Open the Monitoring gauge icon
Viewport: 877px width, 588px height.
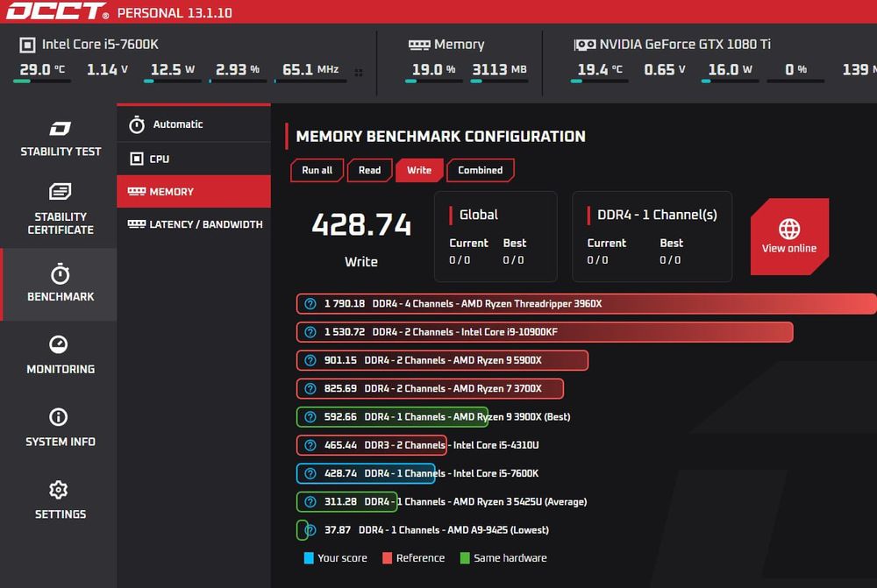59,344
